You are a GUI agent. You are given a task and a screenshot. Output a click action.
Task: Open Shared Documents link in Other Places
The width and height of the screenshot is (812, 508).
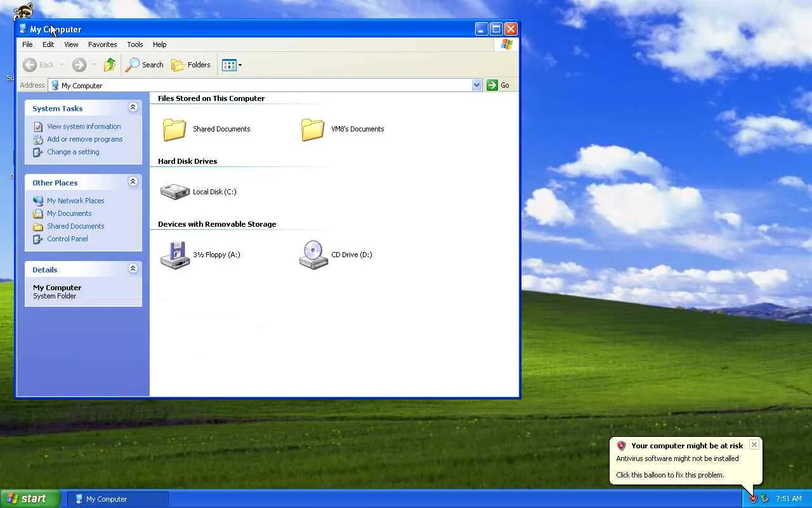pyautogui.click(x=75, y=226)
